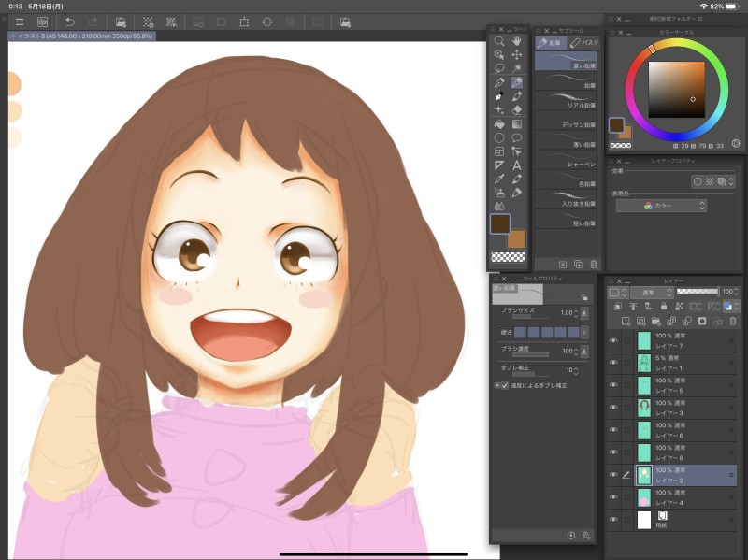The height and width of the screenshot is (560, 748).
Task: Select the Zoom magnifier tool
Action: click(499, 41)
